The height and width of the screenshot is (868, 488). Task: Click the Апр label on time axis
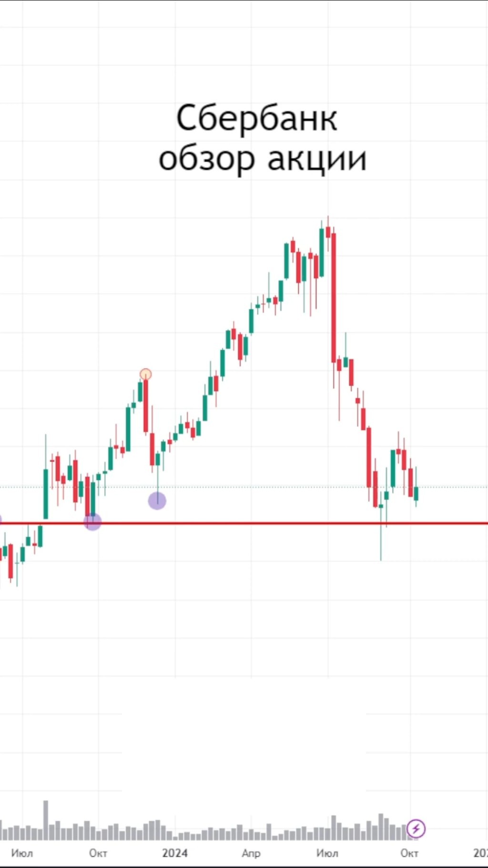coord(251,853)
